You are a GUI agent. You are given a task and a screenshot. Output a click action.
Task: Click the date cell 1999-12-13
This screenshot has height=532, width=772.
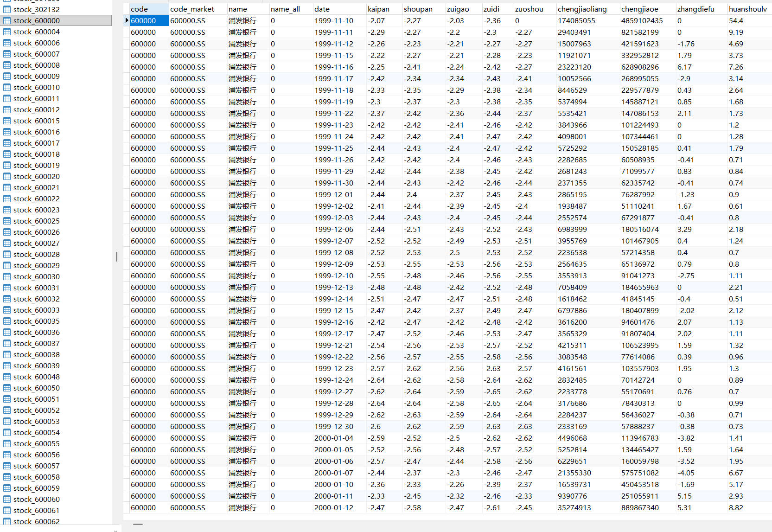tap(339, 287)
